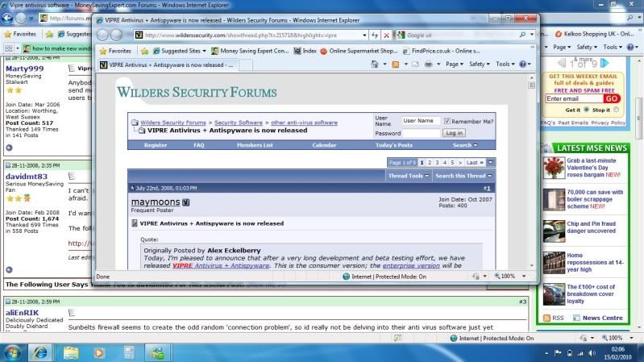The image size is (644, 362).
Task: Click the Back arrow in the Wilders Security window
Action: click(102, 35)
